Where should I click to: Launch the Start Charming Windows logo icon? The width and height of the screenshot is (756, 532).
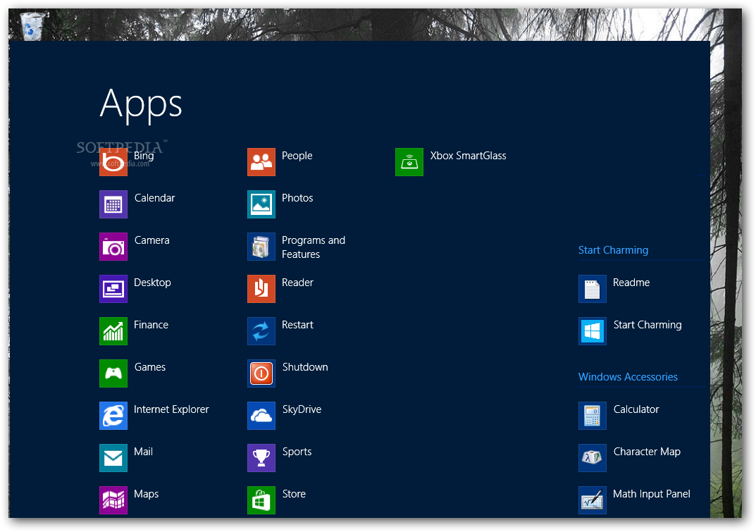coord(593,331)
